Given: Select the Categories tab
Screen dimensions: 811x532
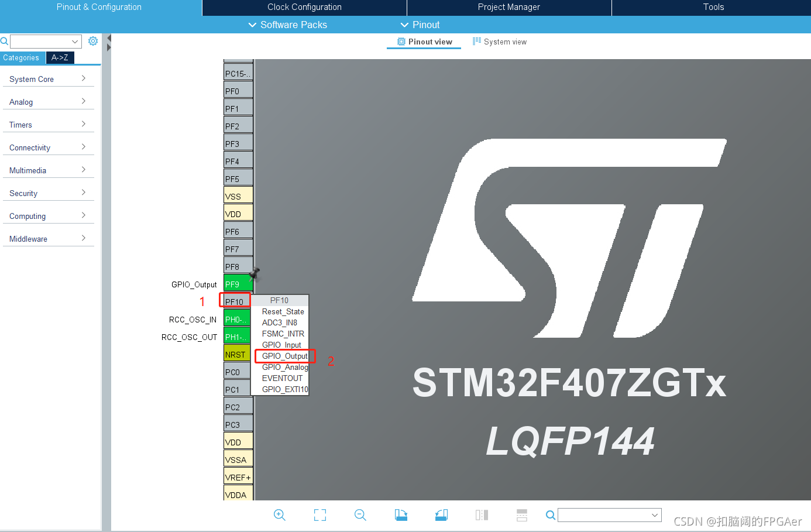Looking at the screenshot, I should click(22, 57).
